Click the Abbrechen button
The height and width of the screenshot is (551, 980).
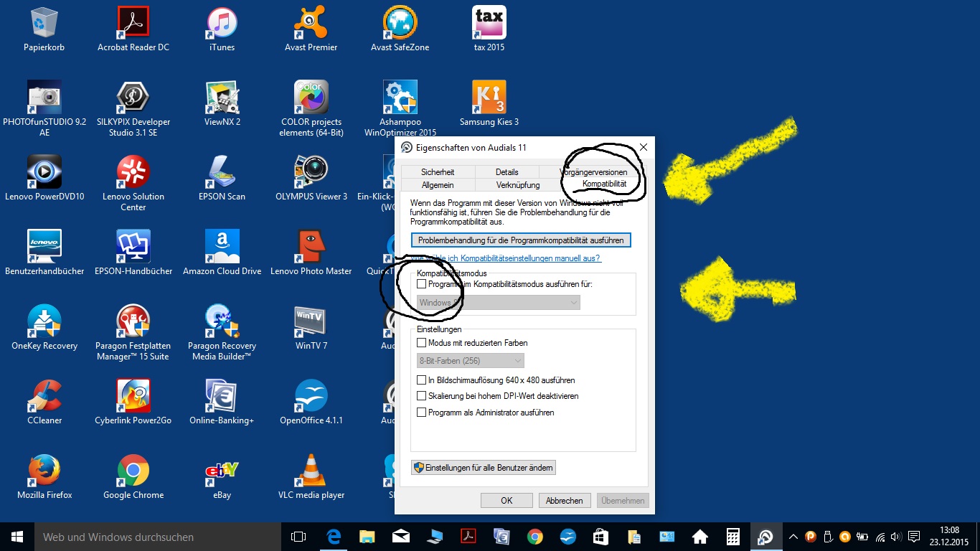(565, 501)
